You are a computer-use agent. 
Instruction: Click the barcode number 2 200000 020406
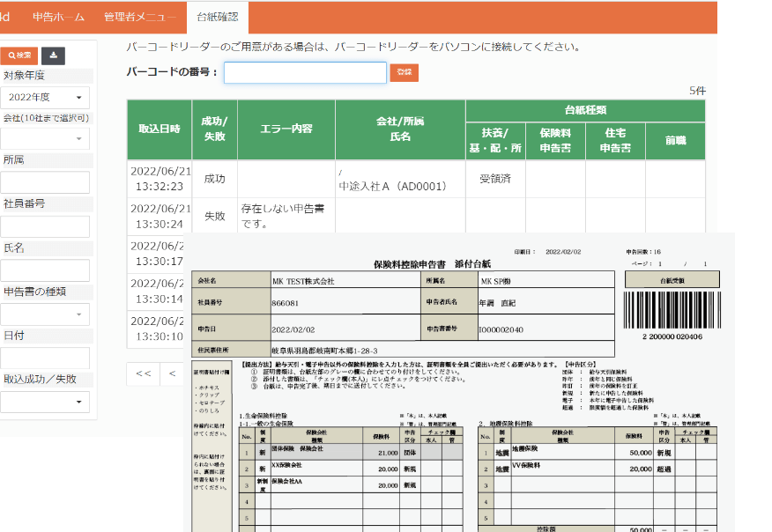coord(672,337)
